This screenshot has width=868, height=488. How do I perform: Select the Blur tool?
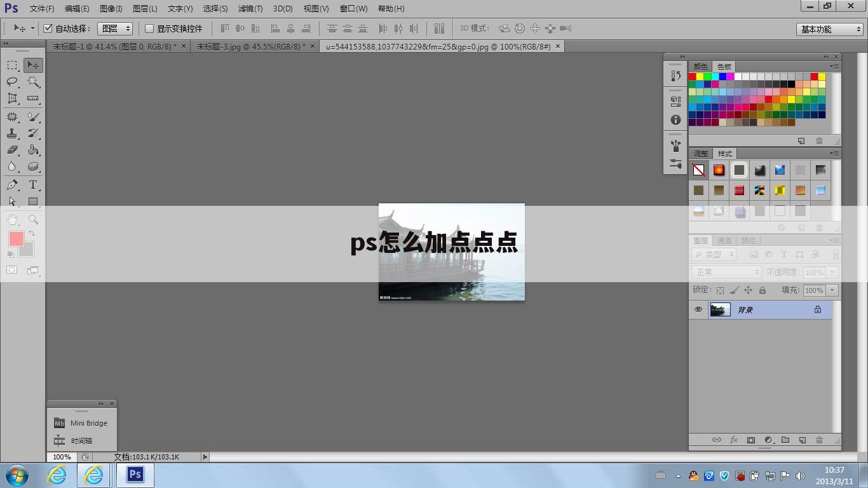pos(12,166)
